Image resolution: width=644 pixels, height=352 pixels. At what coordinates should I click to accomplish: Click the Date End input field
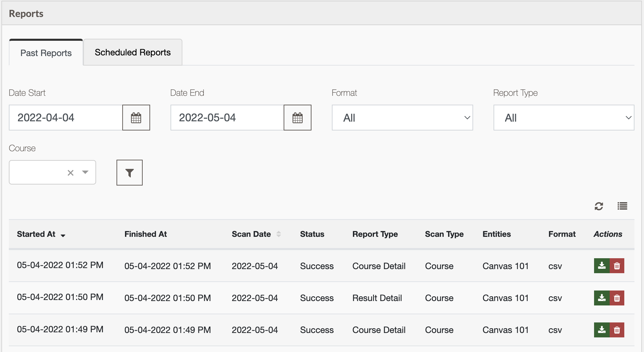click(227, 118)
